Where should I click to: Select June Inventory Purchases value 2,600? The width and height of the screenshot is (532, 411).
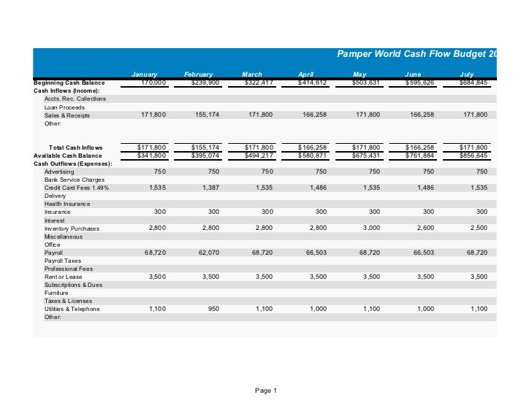coord(425,228)
